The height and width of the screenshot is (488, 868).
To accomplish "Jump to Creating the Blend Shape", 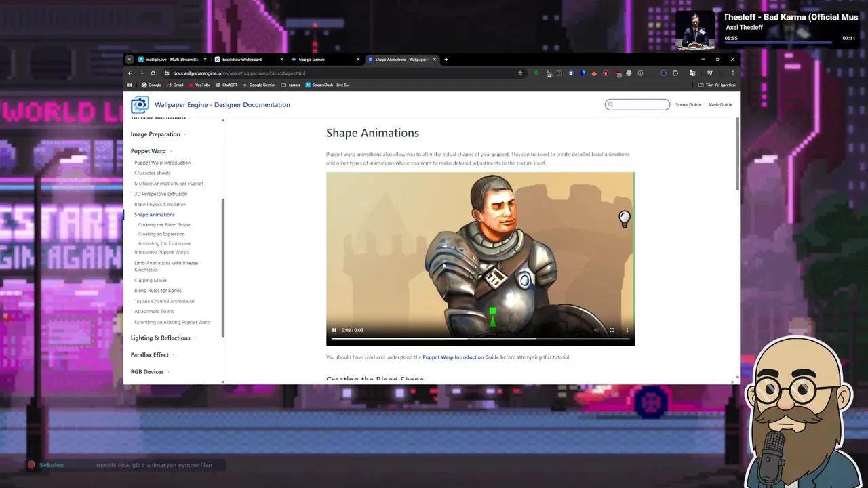I will point(164,225).
